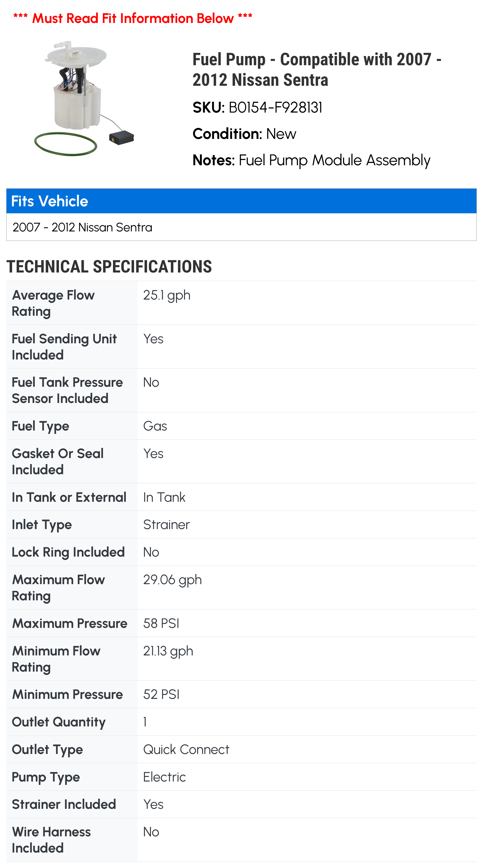Select the 2007 - 2012 Nissan Sentra row
Screen dimensions: 483x868
(83, 227)
